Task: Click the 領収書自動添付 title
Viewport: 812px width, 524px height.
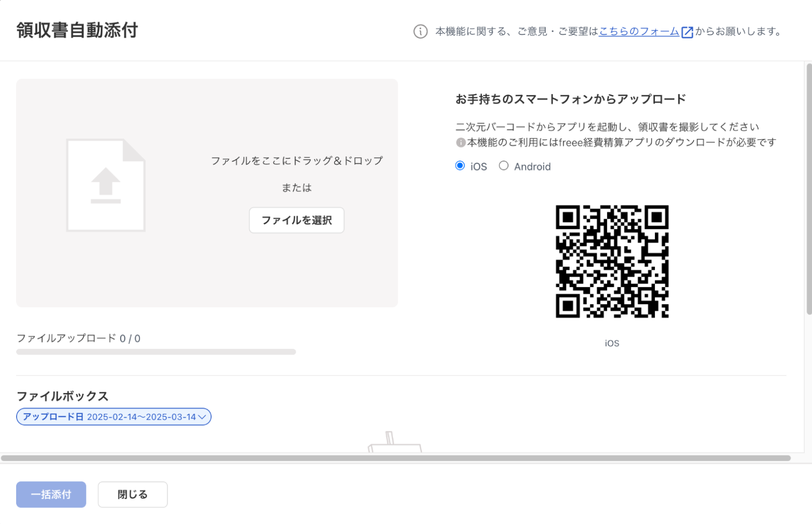Action: pos(77,30)
